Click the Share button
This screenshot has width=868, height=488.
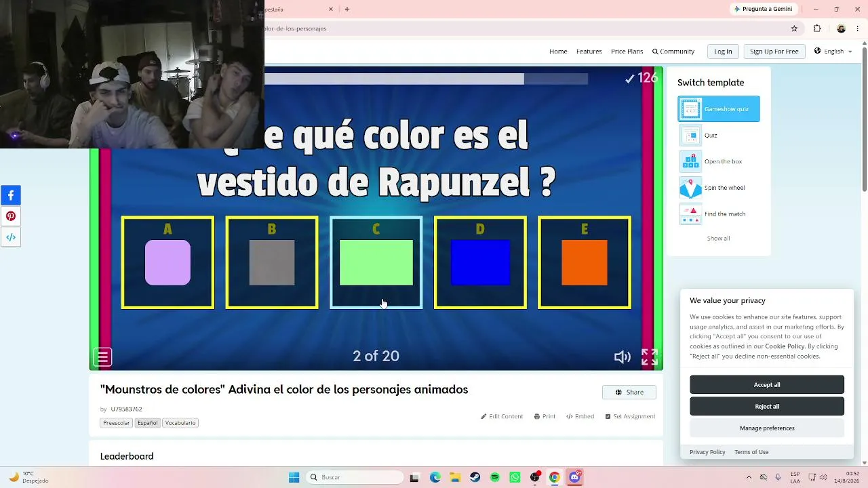629,392
